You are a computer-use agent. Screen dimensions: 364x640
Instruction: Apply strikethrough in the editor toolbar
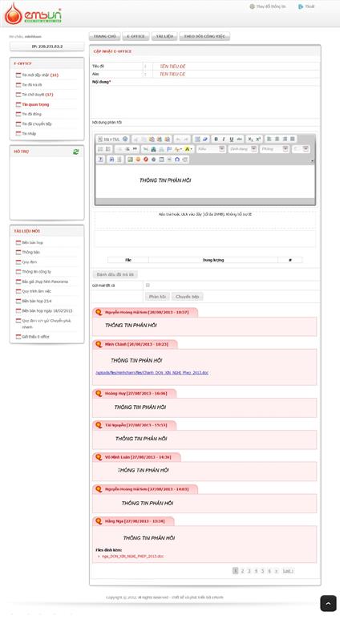tap(239, 140)
